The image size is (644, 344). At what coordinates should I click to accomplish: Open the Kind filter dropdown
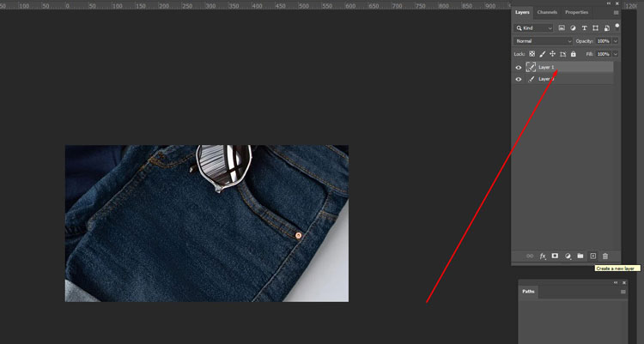point(534,28)
